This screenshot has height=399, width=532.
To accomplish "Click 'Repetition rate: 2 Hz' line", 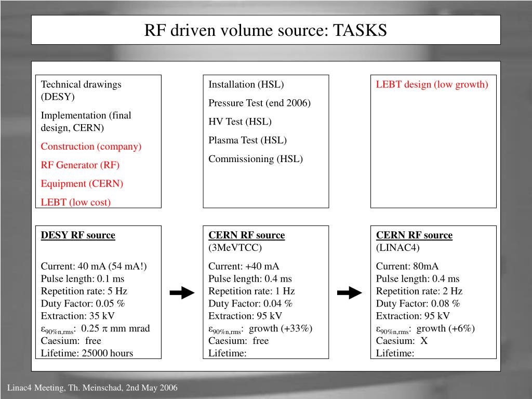I will pyautogui.click(x=419, y=291).
